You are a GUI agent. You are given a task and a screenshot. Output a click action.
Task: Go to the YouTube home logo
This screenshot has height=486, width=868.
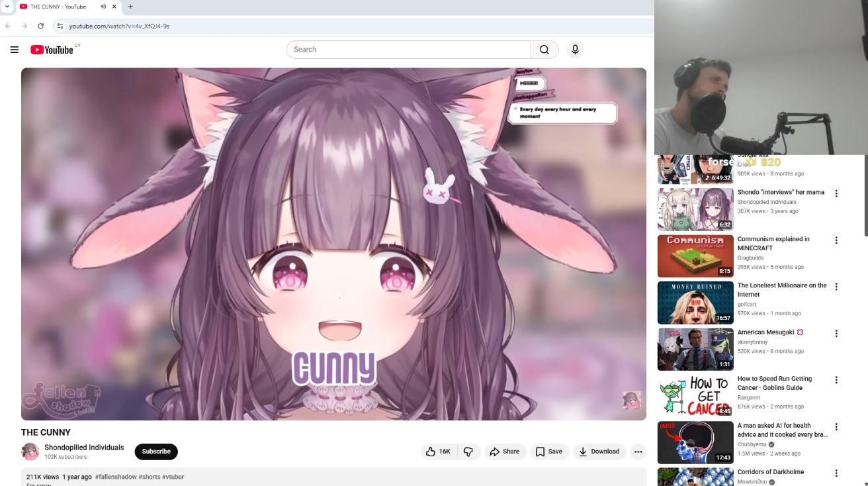pyautogui.click(x=52, y=50)
